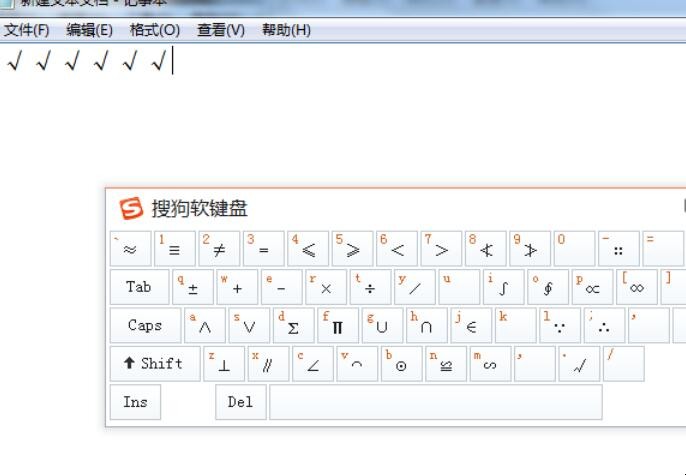Toggle the Ins key on soft keyboard
This screenshot has height=475, width=686.
tap(135, 402)
